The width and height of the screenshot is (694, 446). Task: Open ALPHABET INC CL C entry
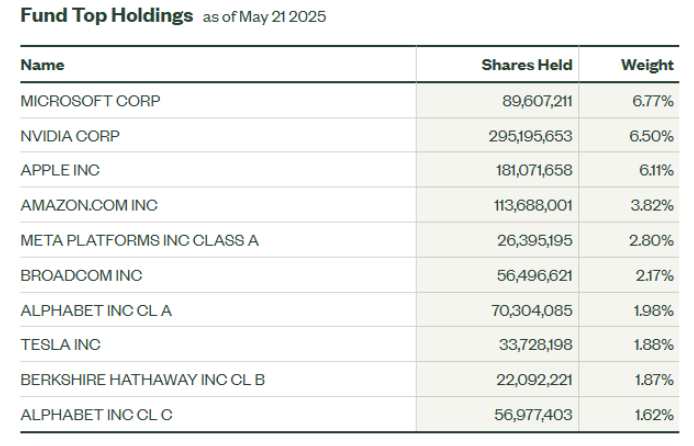(96, 415)
